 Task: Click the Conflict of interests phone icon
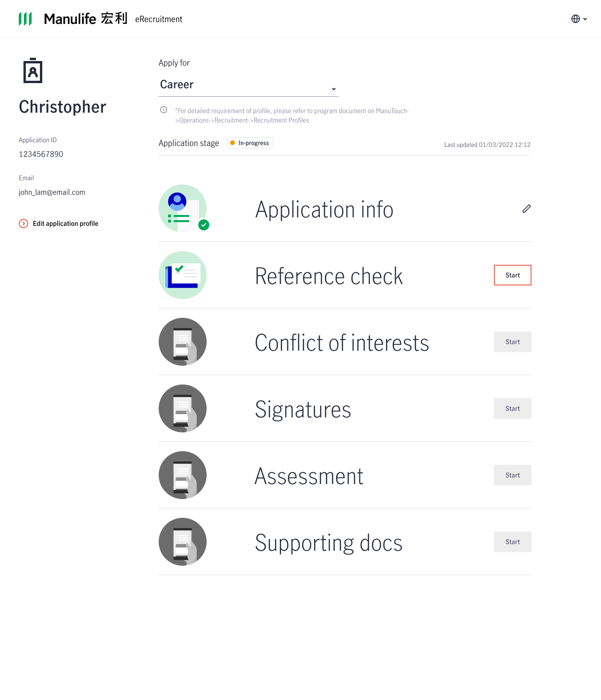183,342
